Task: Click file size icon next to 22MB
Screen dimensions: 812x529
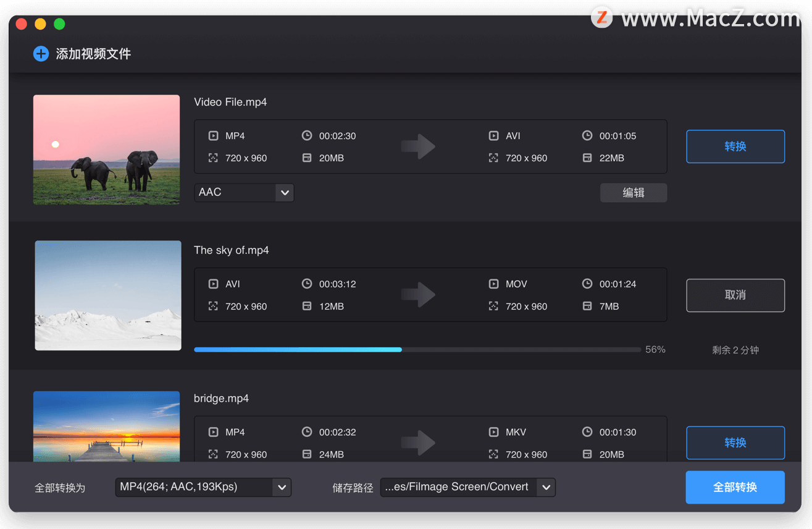Action: point(587,158)
